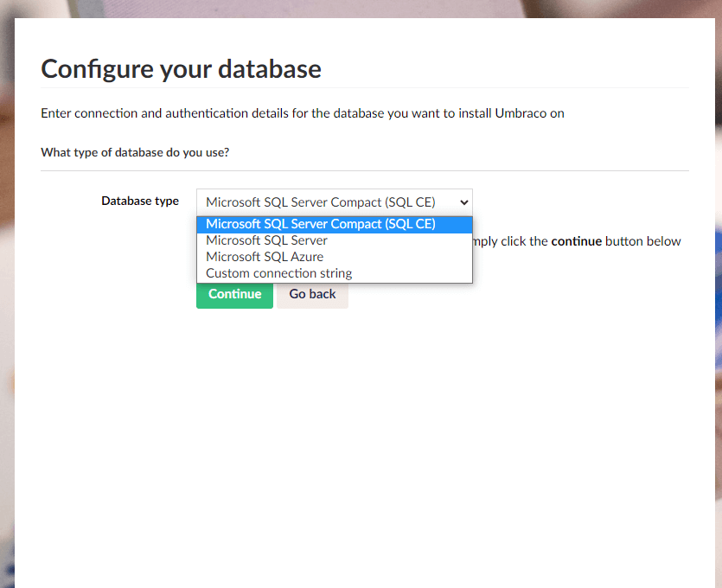Click the Configure your database heading
722x588 pixels.
point(181,69)
